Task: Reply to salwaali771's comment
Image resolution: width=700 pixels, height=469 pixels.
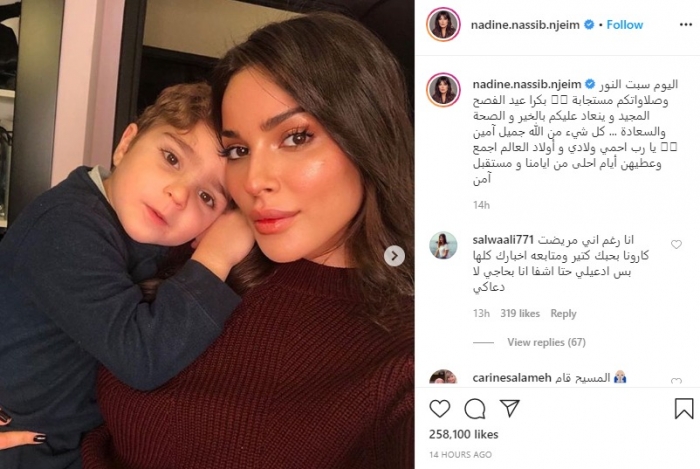Action: (x=563, y=314)
